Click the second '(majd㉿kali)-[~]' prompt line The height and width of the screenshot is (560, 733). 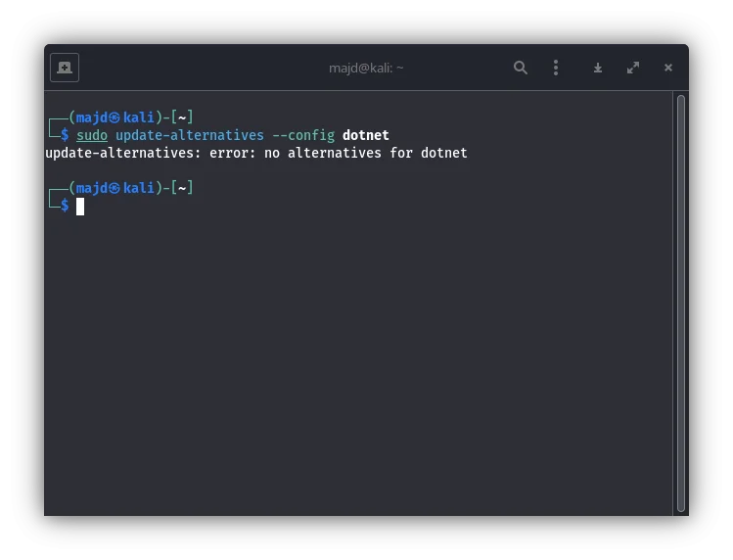131,188
